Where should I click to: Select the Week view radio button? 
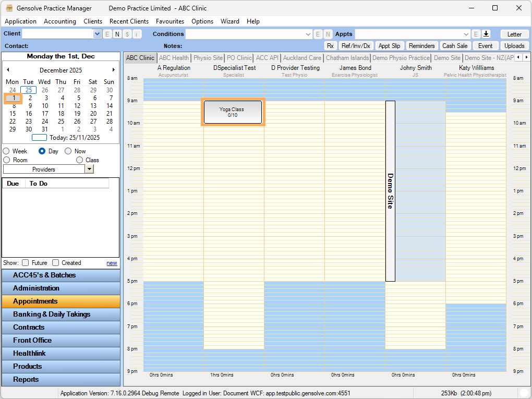[x=7, y=151]
